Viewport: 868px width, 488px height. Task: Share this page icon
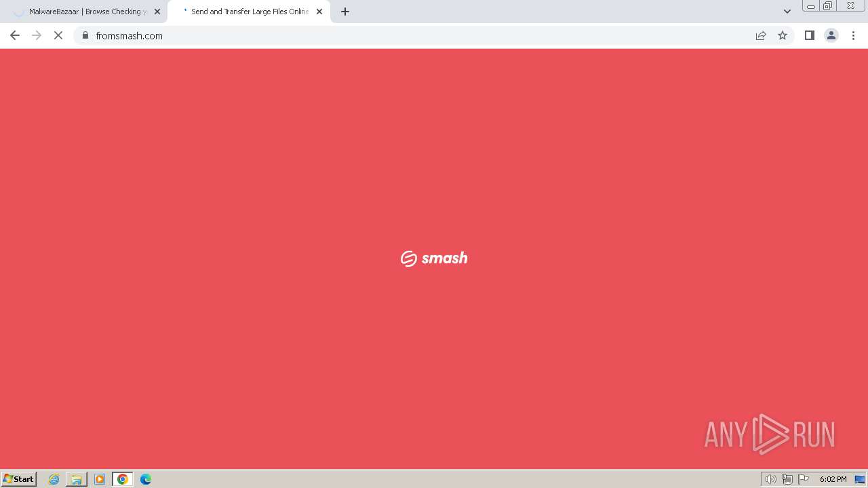(761, 35)
